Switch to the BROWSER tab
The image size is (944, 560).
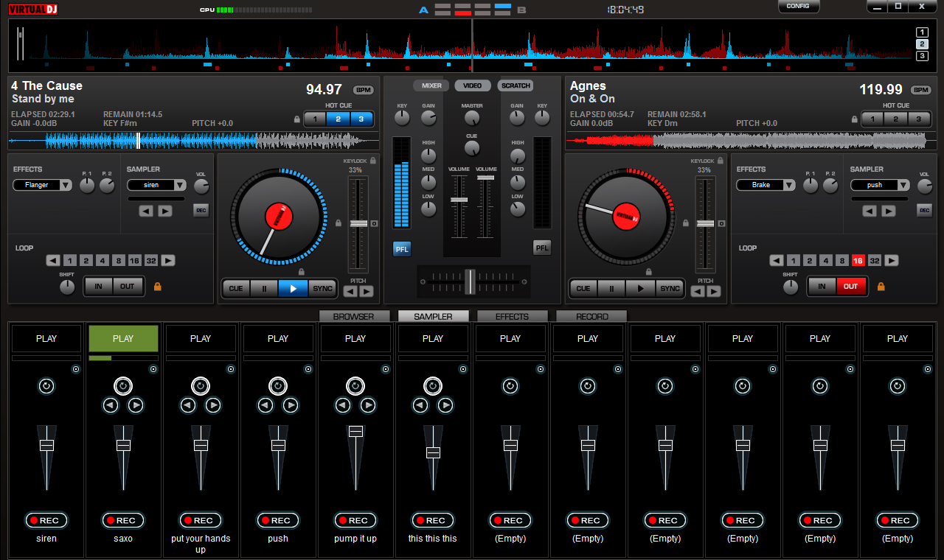356,317
